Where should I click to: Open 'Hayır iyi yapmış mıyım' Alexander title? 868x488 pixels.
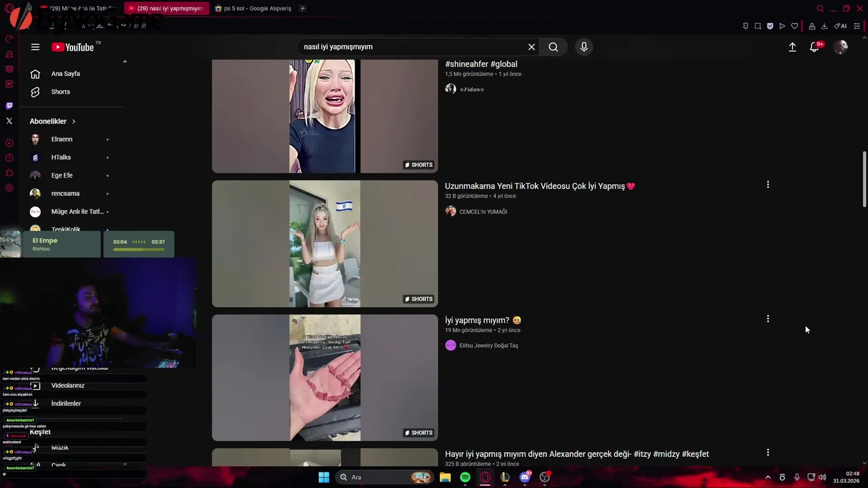tap(576, 454)
